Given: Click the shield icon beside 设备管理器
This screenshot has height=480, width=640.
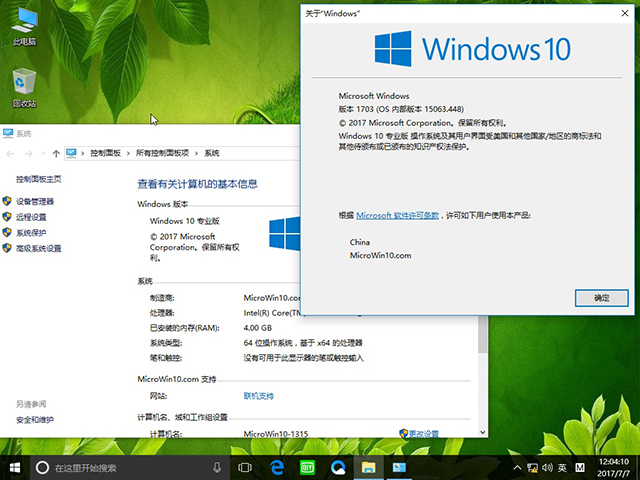Looking at the screenshot, I should click(7, 201).
